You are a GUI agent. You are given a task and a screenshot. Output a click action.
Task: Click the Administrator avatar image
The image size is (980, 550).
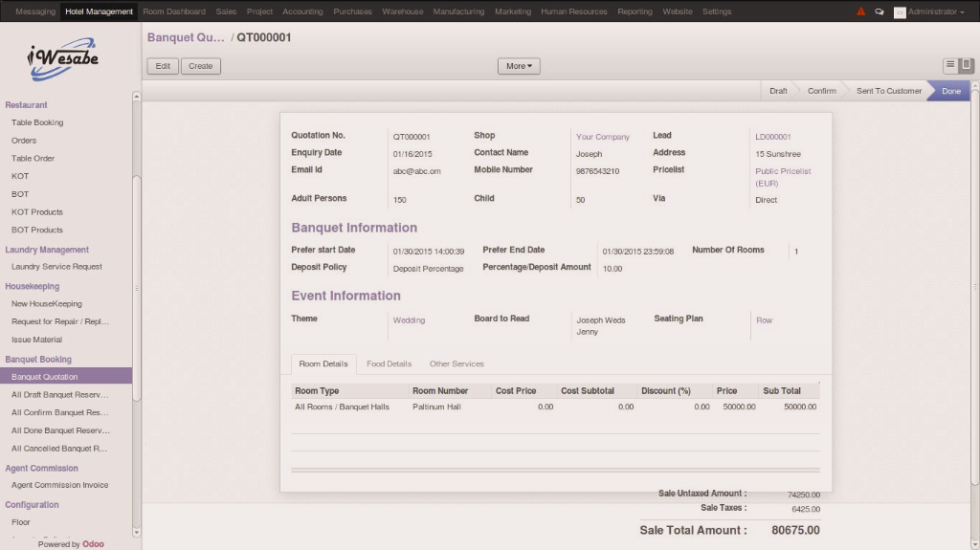pos(900,11)
